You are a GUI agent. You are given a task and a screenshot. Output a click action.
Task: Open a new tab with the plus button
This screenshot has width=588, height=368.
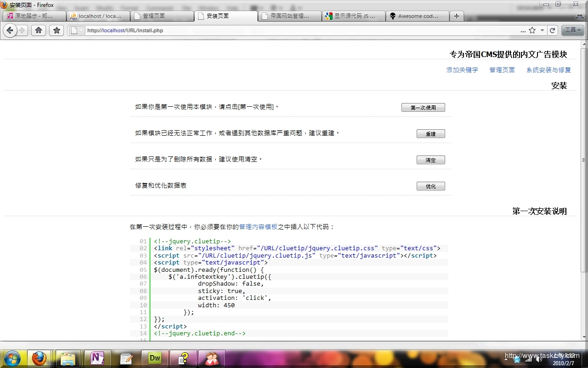[x=456, y=16]
